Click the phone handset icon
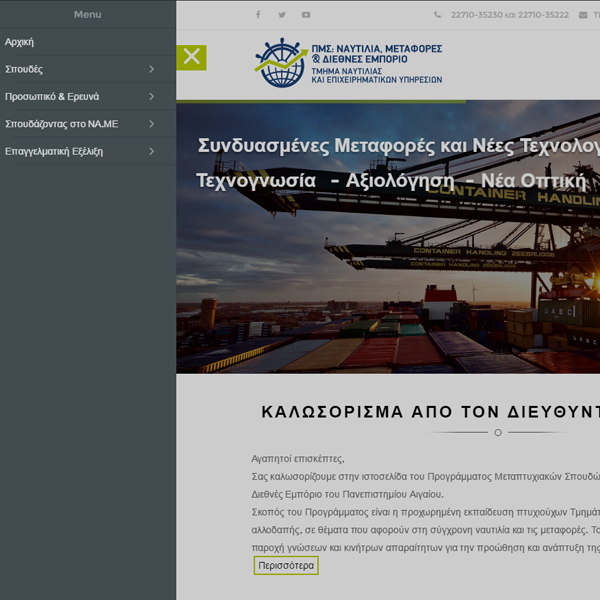This screenshot has width=600, height=600. point(438,15)
